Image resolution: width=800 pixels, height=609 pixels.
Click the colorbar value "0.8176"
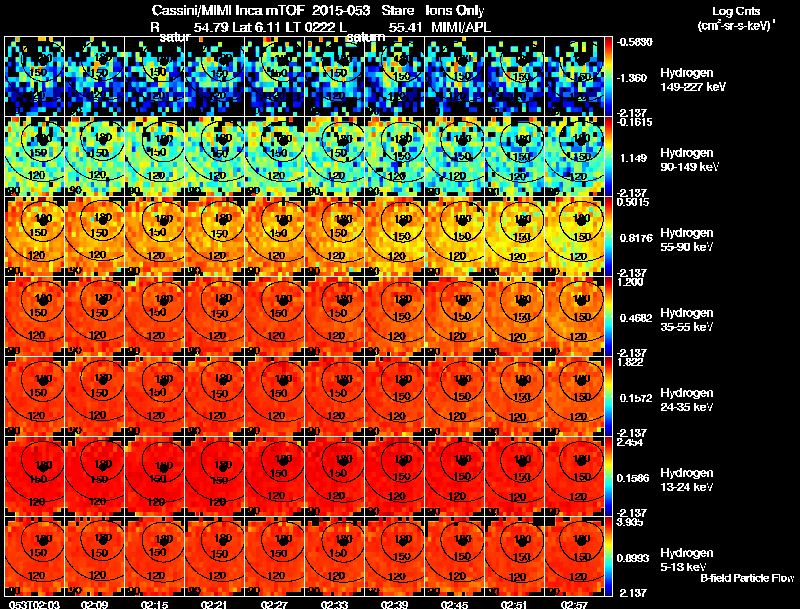click(636, 238)
